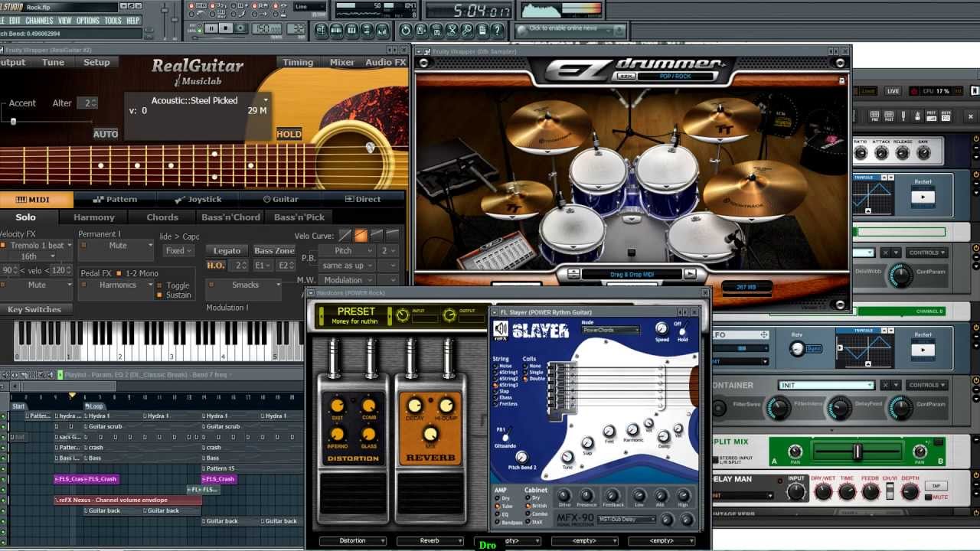The width and height of the screenshot is (980, 551).
Task: Toggle the HOLD button in RealGuitar
Action: [x=289, y=134]
